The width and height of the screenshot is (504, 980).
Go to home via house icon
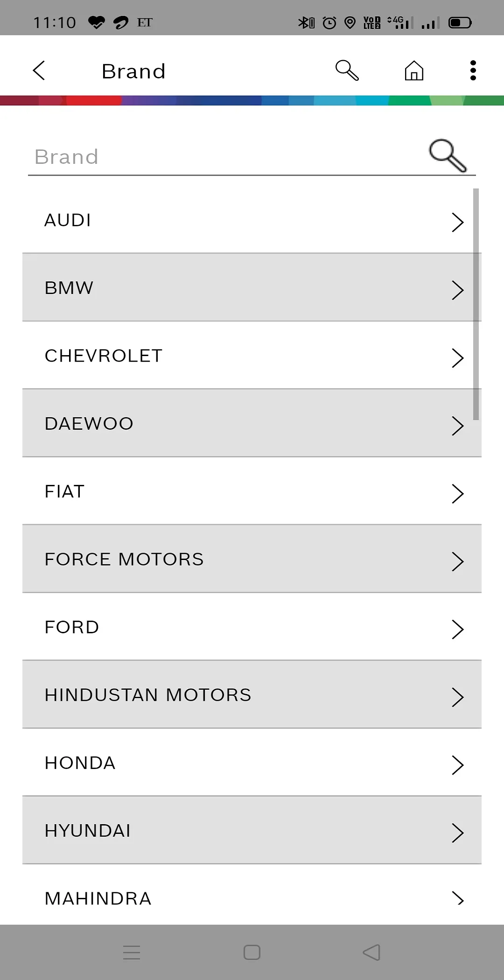(x=414, y=71)
